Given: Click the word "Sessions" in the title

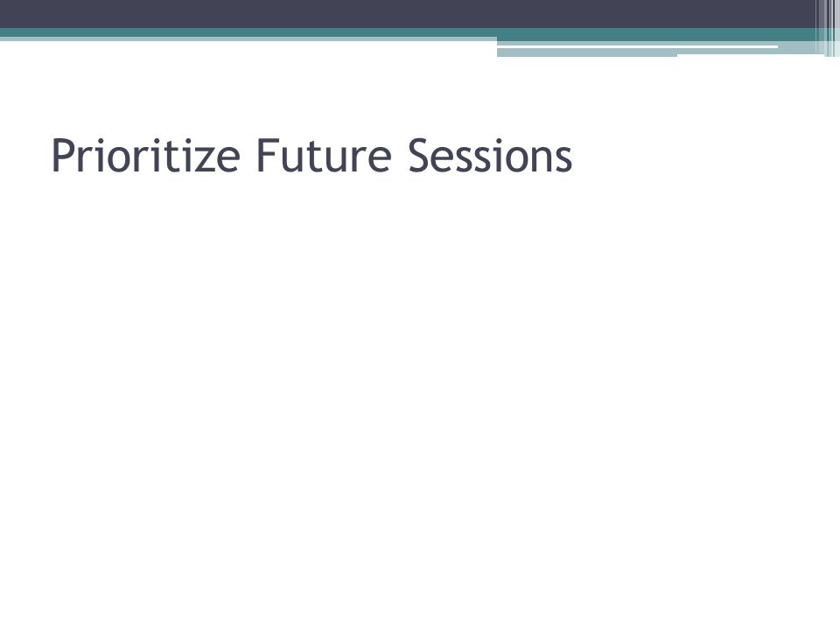Looking at the screenshot, I should (x=490, y=156).
